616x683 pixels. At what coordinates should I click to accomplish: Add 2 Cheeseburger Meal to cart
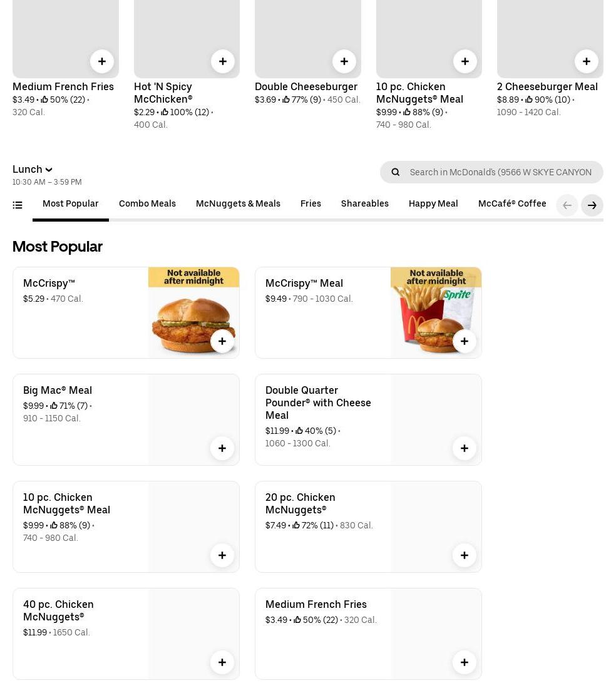[x=586, y=61]
